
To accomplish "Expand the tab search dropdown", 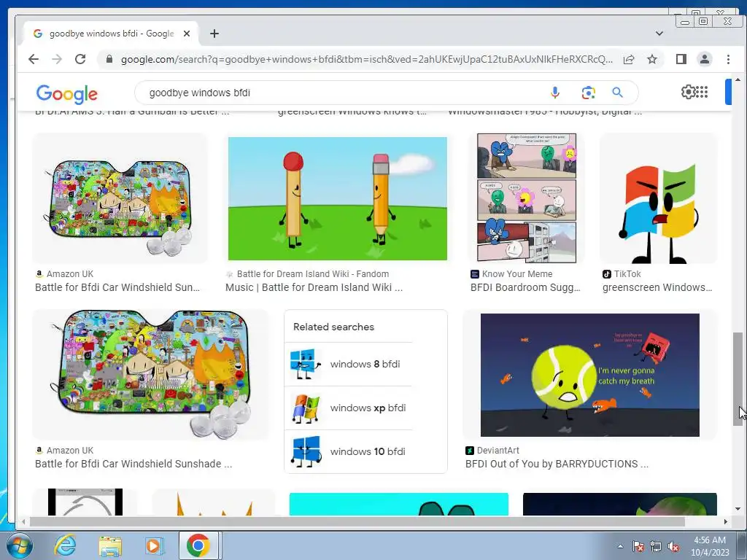I will 659,34.
